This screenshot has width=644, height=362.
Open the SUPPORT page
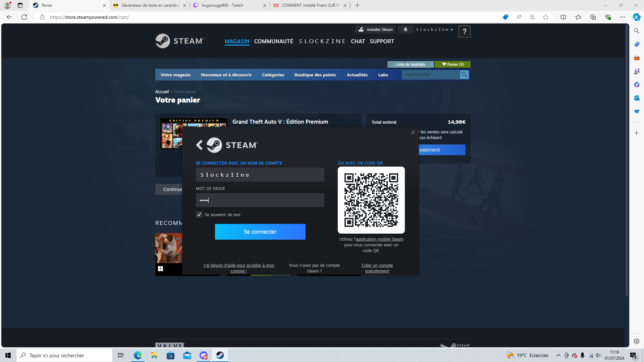pos(382,41)
